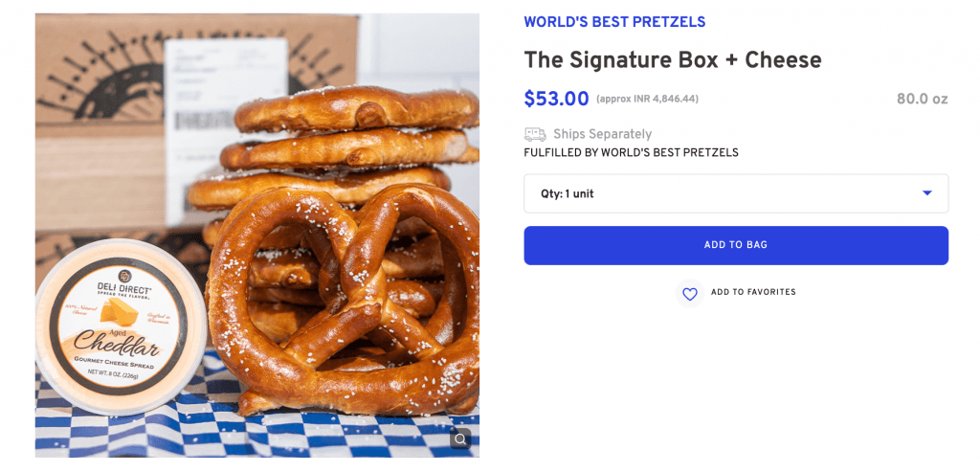Screen dimensions: 980x472
Task: Open the World's Best Pretzels brand link
Action: click(614, 22)
